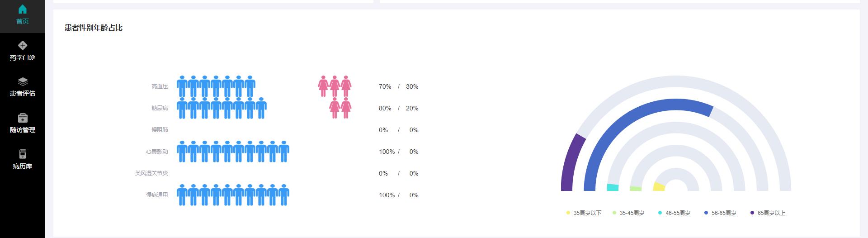Viewport: 868px width, 238px height.
Task: Toggle the 65周岁以上 legend item
Action: pos(768,213)
